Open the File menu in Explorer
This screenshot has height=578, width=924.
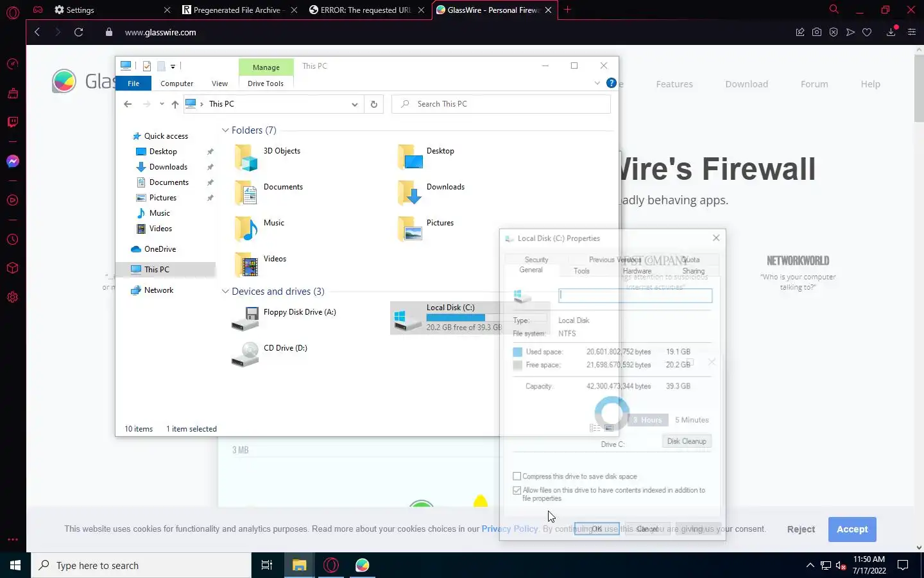tap(133, 83)
